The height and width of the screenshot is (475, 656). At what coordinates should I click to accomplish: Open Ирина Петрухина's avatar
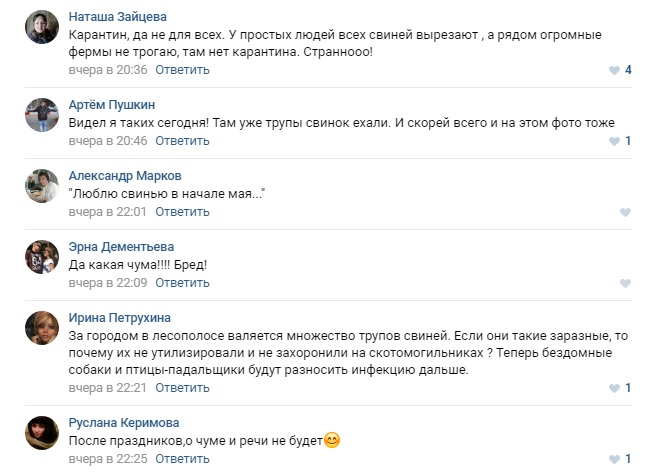click(41, 328)
